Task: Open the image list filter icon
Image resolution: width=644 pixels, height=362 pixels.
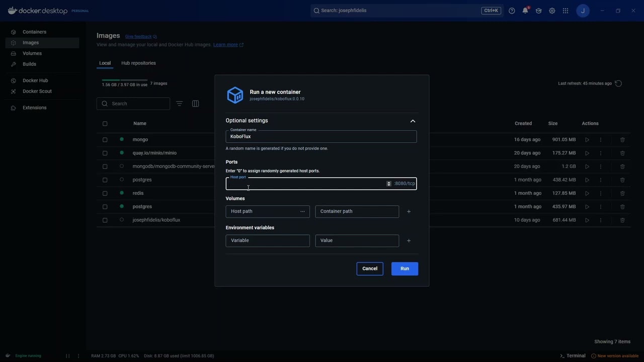Action: click(179, 104)
